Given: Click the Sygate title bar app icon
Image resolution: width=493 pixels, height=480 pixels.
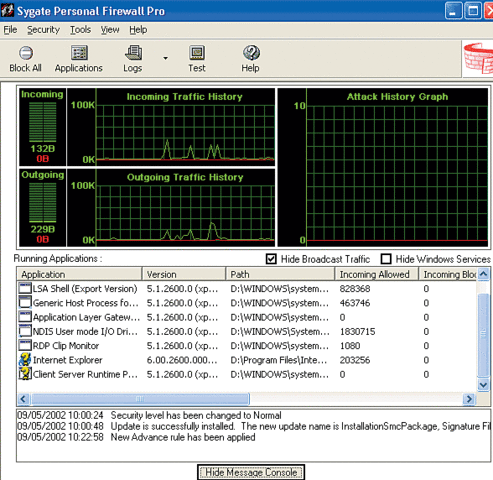Looking at the screenshot, I should 7,11.
